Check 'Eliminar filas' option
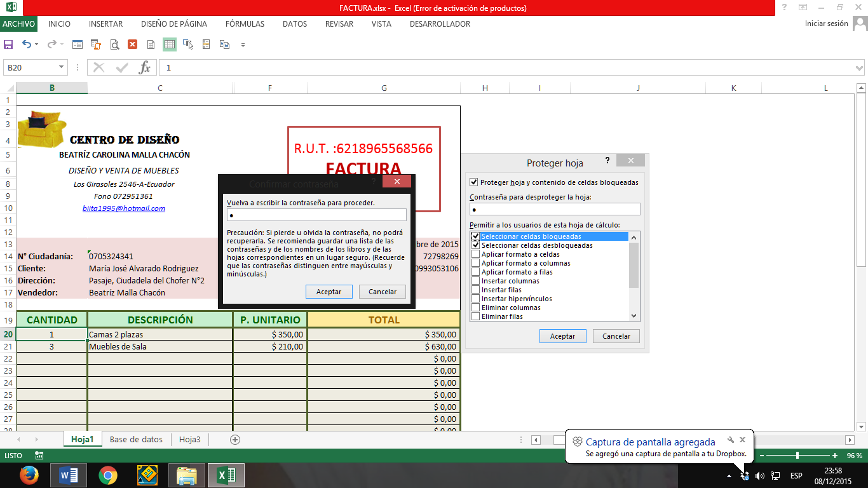 475,316
